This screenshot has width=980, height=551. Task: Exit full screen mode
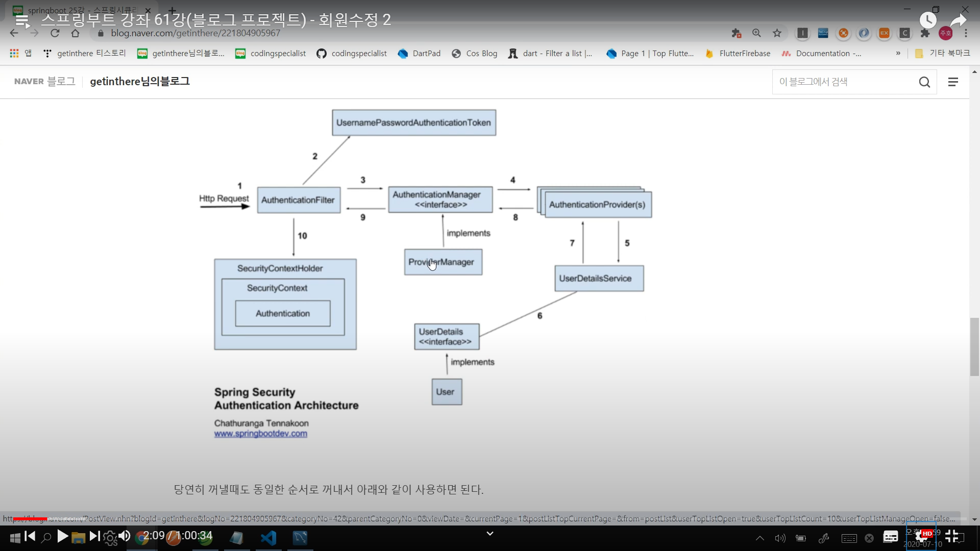[951, 536]
